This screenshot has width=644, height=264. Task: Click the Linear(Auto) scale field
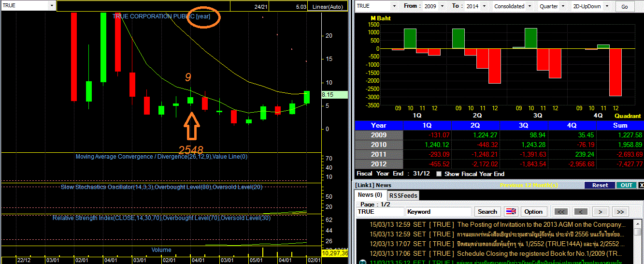point(328,6)
